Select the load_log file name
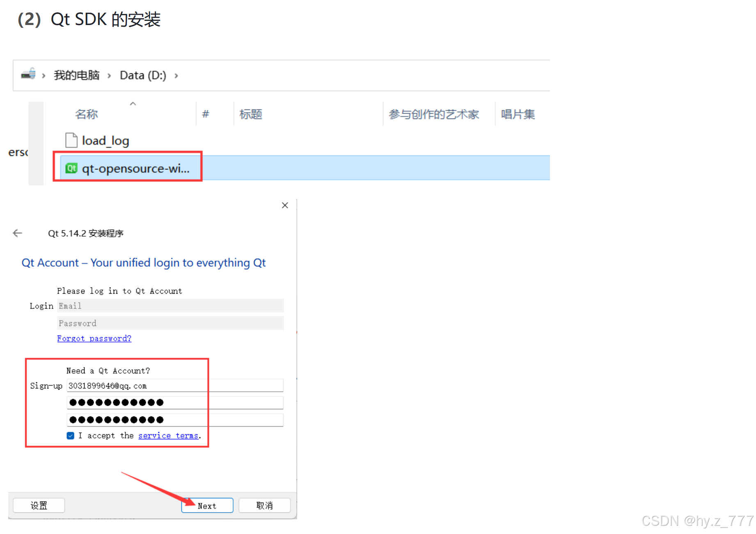The height and width of the screenshot is (534, 756). pyautogui.click(x=105, y=141)
